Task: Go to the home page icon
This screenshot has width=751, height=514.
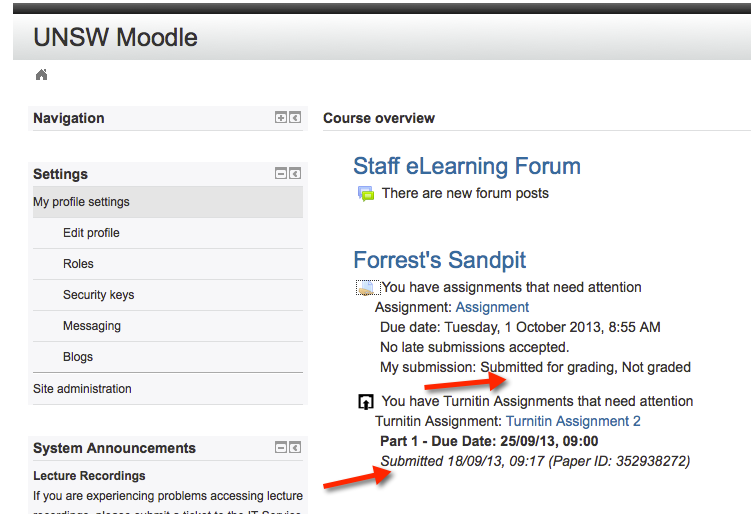Action: [x=42, y=75]
